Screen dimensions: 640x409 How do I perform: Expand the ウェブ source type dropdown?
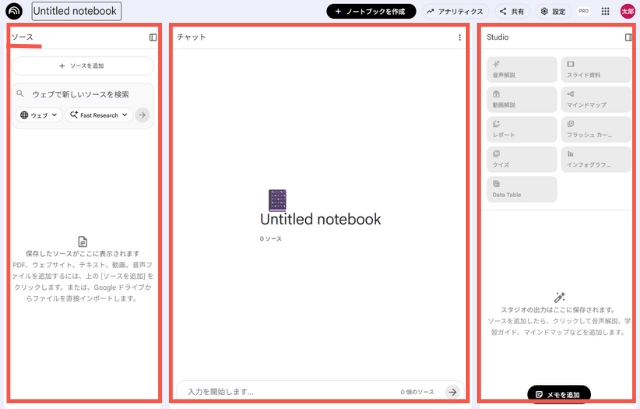coord(39,115)
